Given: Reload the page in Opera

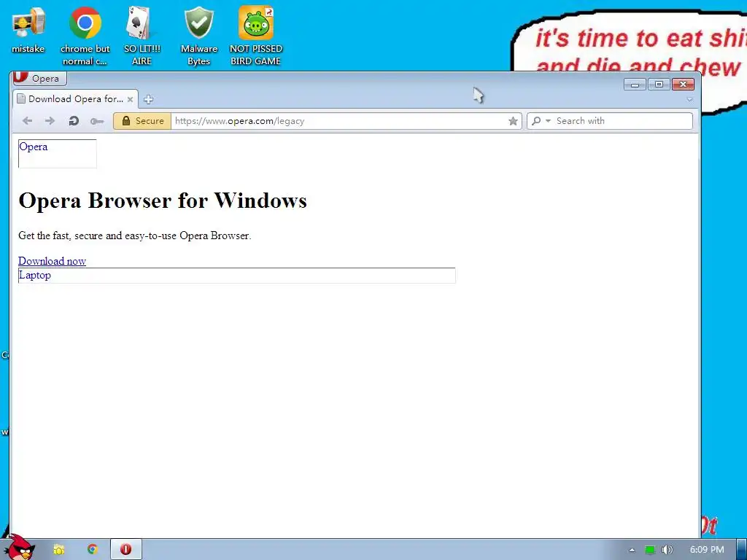Looking at the screenshot, I should (74, 121).
